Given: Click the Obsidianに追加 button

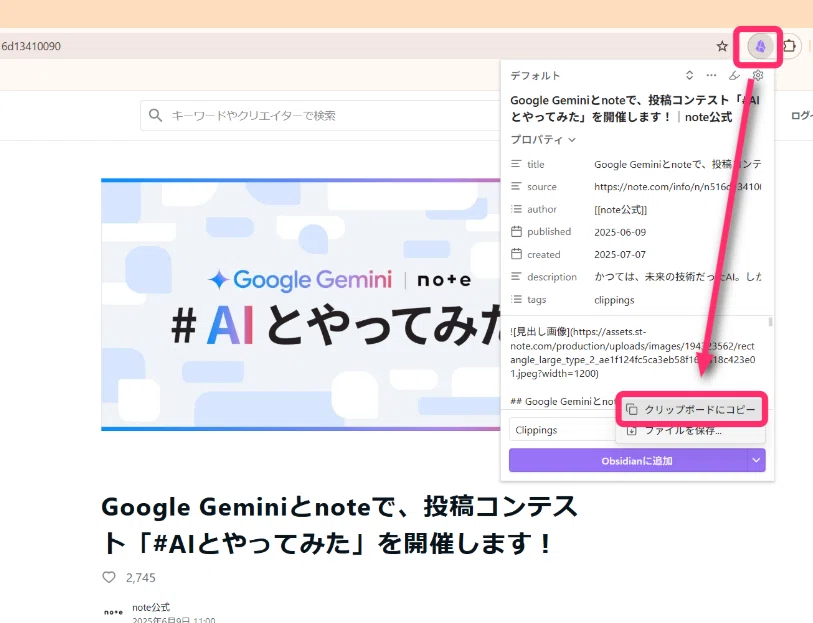Looking at the screenshot, I should (628, 460).
